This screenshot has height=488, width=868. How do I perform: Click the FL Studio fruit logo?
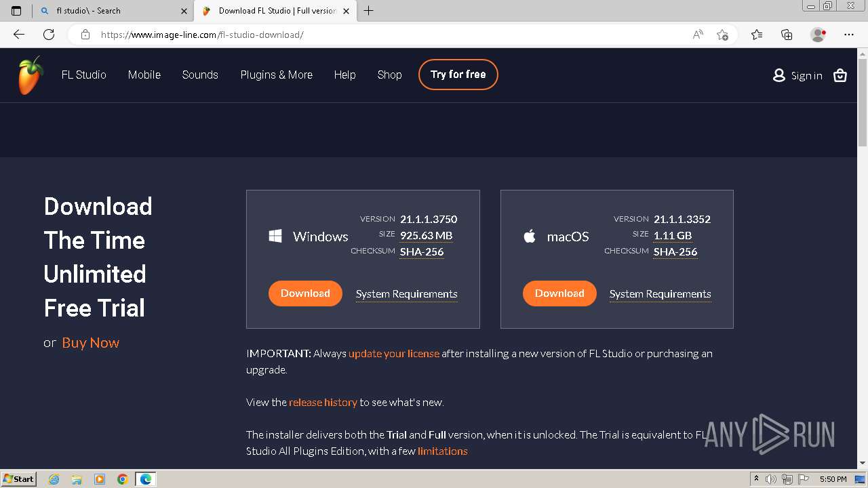(31, 75)
